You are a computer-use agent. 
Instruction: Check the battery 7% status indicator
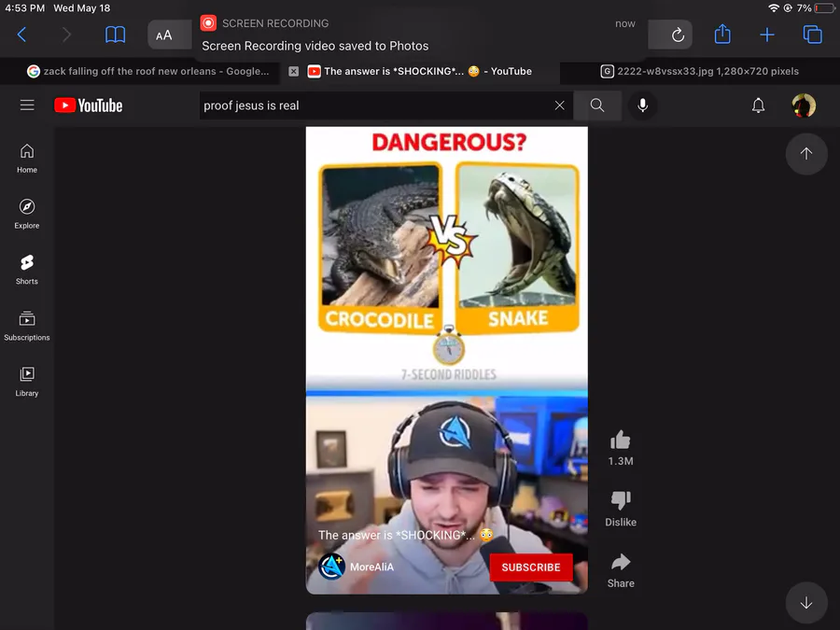coord(816,8)
